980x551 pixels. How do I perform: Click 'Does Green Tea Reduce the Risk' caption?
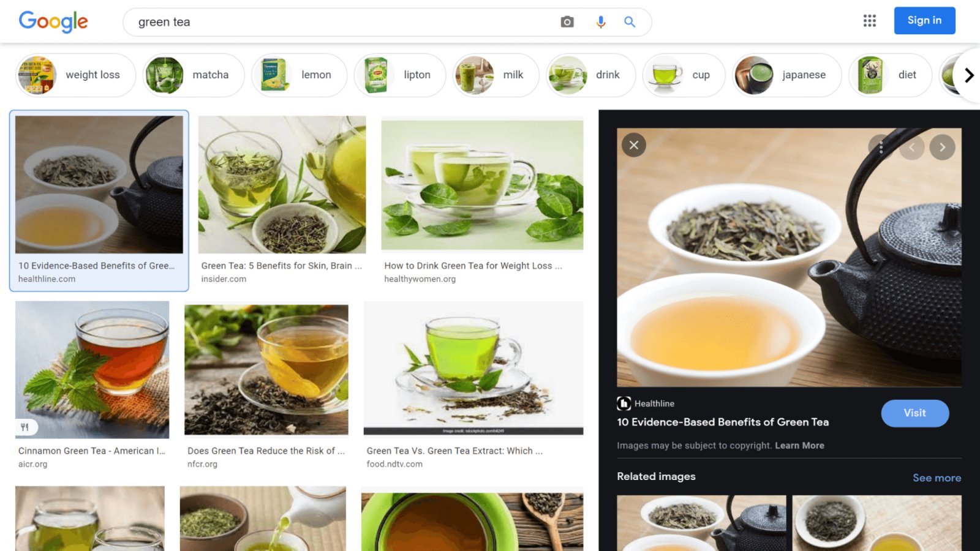[x=266, y=451]
